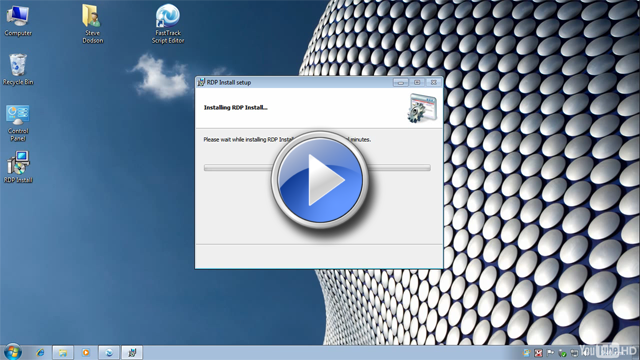Open Windows Media Player taskbar icon
Viewport: 640px width, 360px height.
[86, 352]
